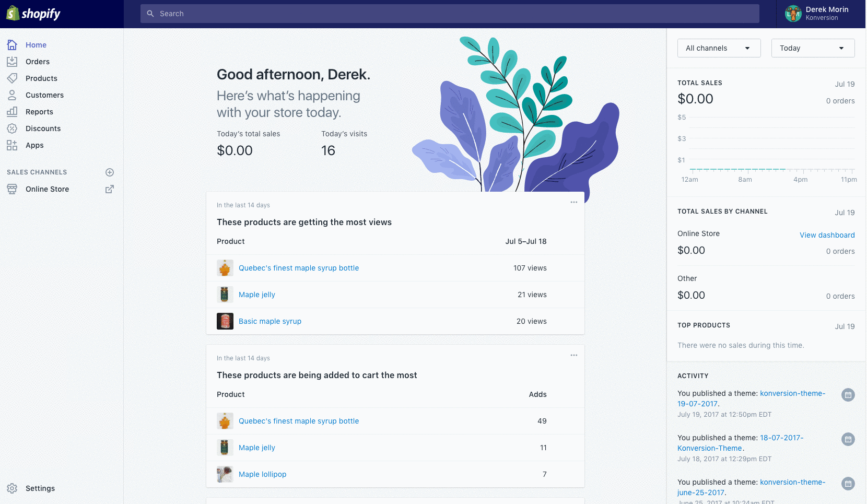Open konversion-theme-june-25-2017 theme link
The image size is (867, 504).
(x=752, y=487)
